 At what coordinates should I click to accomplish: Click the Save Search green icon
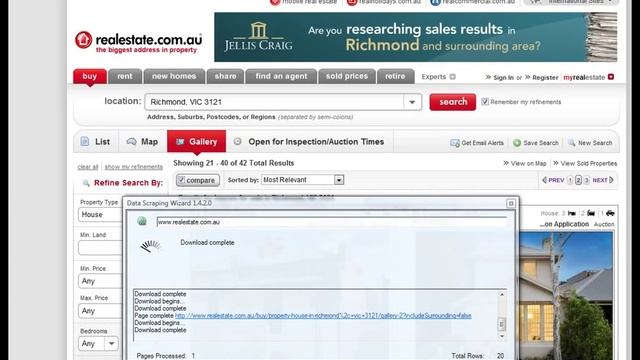point(517,143)
